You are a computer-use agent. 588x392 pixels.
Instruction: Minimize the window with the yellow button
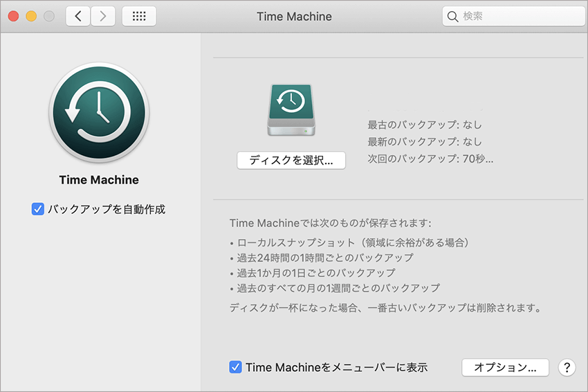[31, 16]
